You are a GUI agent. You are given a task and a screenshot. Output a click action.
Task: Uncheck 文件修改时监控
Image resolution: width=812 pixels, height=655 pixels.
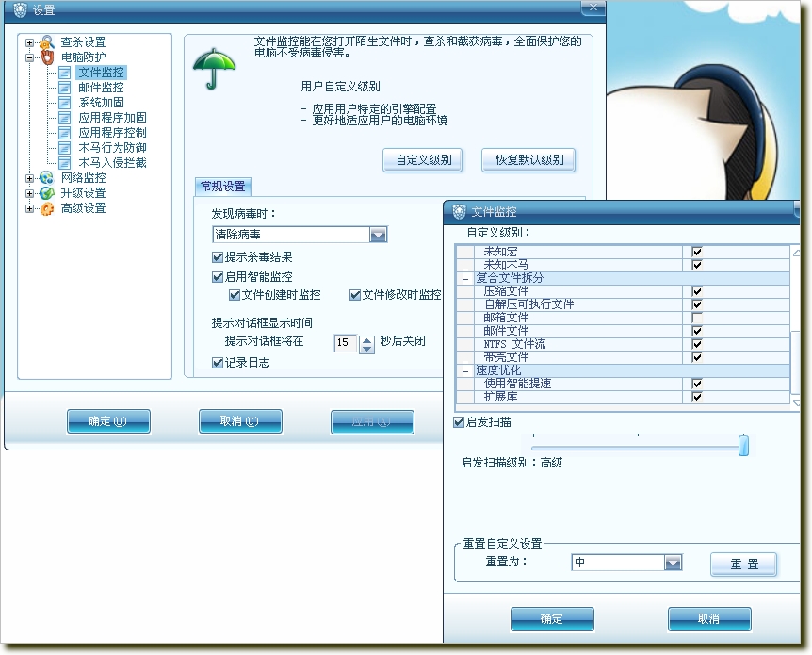(355, 295)
